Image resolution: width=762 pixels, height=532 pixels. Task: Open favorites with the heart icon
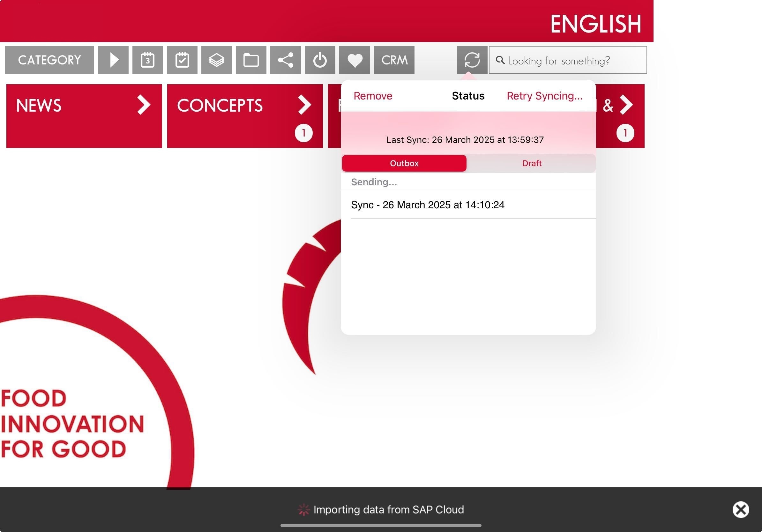pos(355,60)
